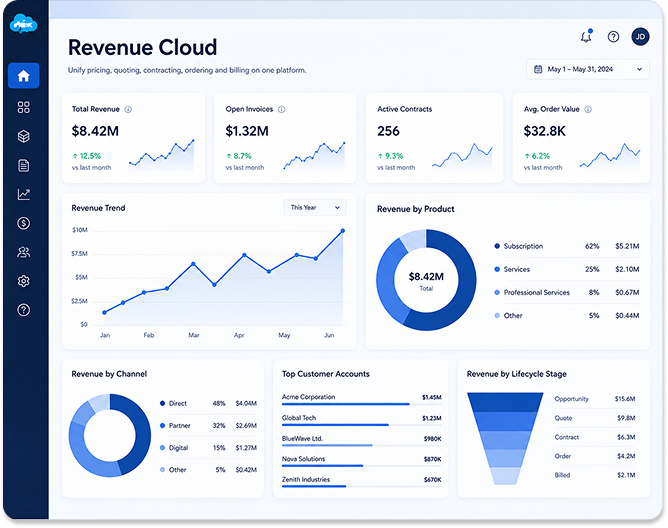Open the Acme Corporation account row
The width and height of the screenshot is (668, 528).
pos(361,399)
